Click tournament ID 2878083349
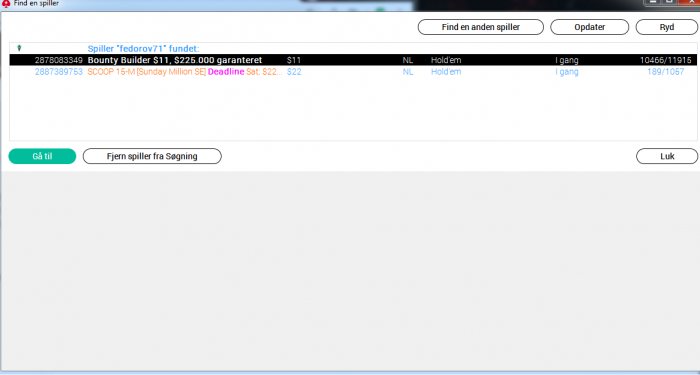 [58, 60]
